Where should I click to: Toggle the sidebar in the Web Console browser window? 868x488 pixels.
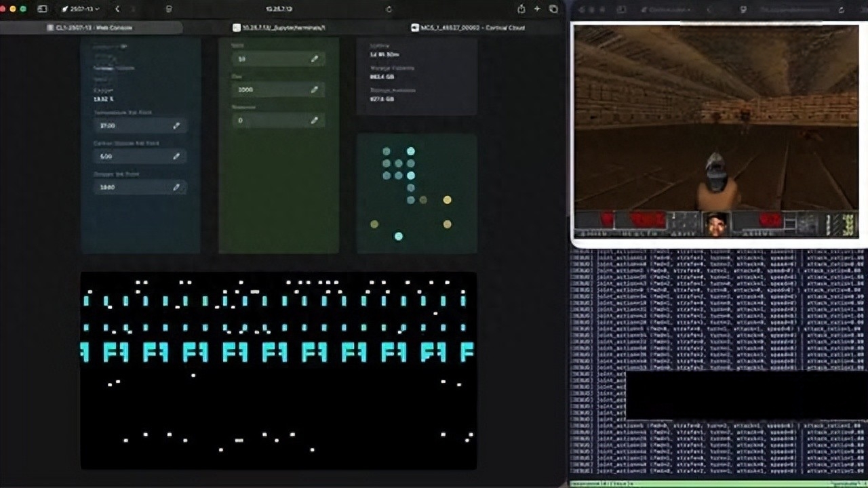[x=42, y=9]
